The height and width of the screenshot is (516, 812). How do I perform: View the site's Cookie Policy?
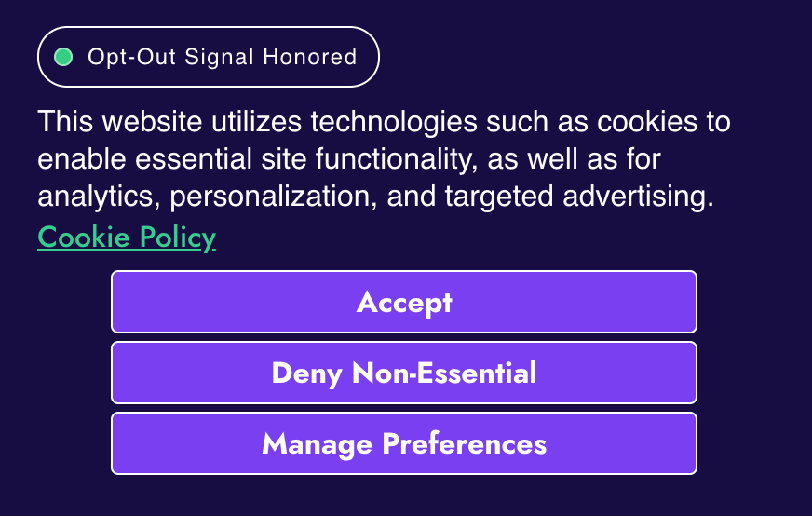coord(127,238)
